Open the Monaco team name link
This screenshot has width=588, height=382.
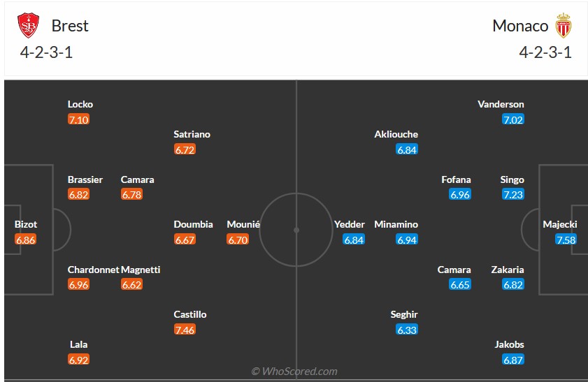click(x=520, y=26)
